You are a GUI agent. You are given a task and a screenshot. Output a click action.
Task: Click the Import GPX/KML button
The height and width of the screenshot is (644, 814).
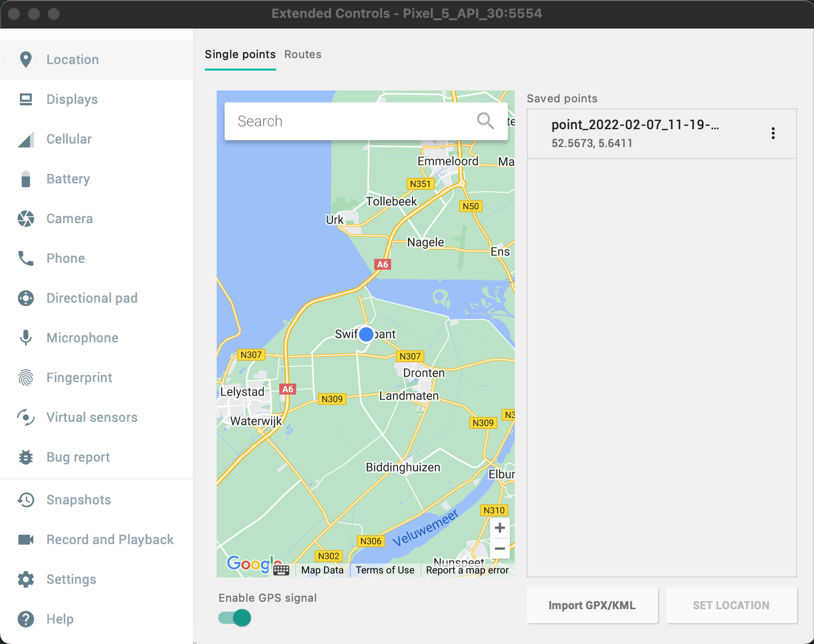[x=592, y=605]
